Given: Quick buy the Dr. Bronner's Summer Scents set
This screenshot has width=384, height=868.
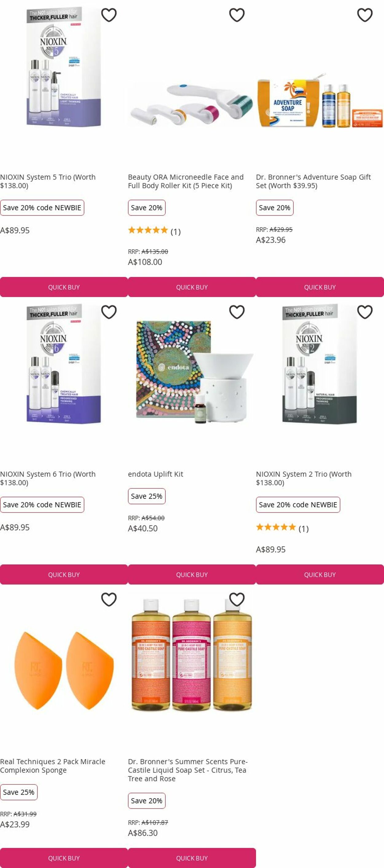Looking at the screenshot, I should pyautogui.click(x=192, y=858).
